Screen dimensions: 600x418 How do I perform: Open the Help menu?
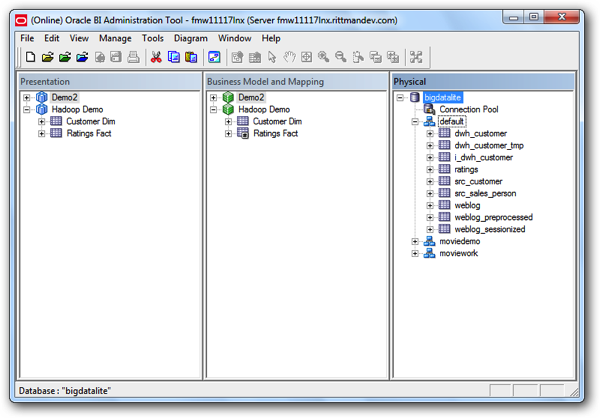(271, 38)
